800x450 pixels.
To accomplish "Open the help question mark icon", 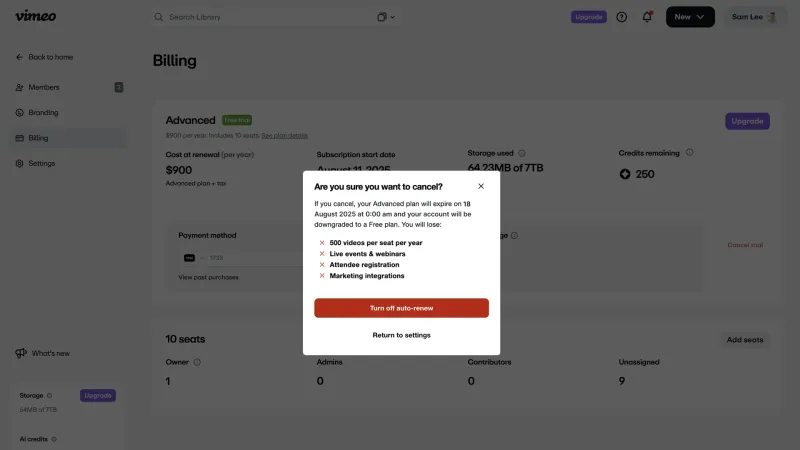I will click(x=621, y=17).
